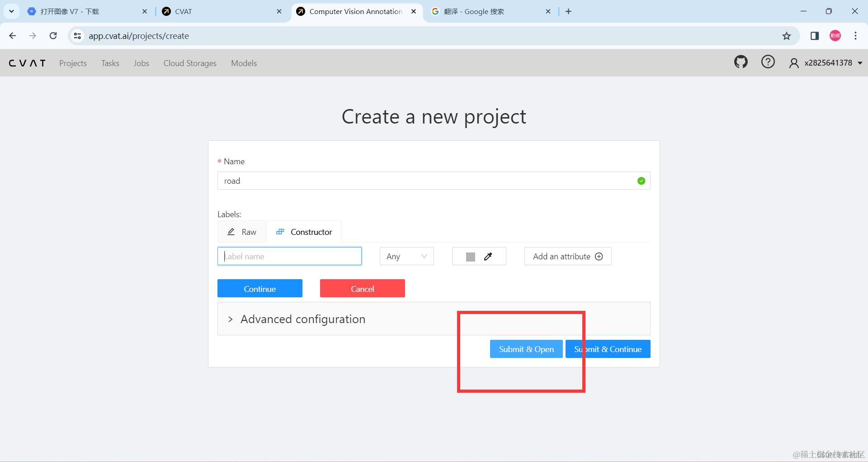Click the red Cancel button

click(x=363, y=288)
